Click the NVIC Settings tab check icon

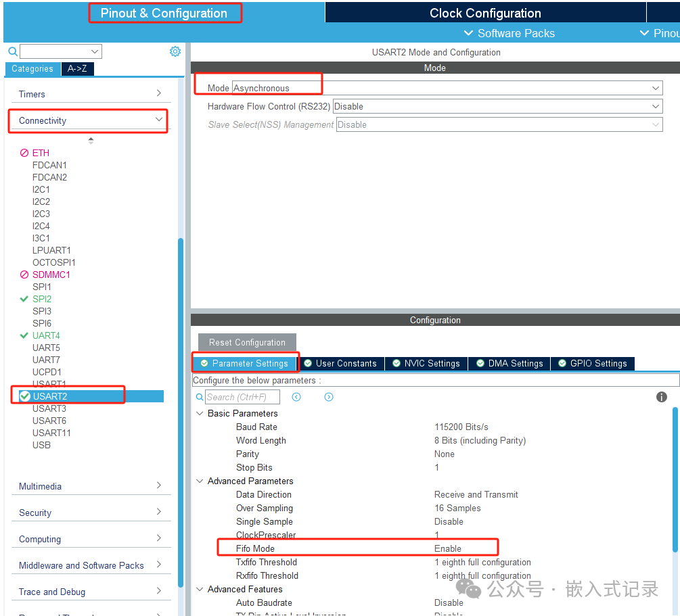click(396, 363)
